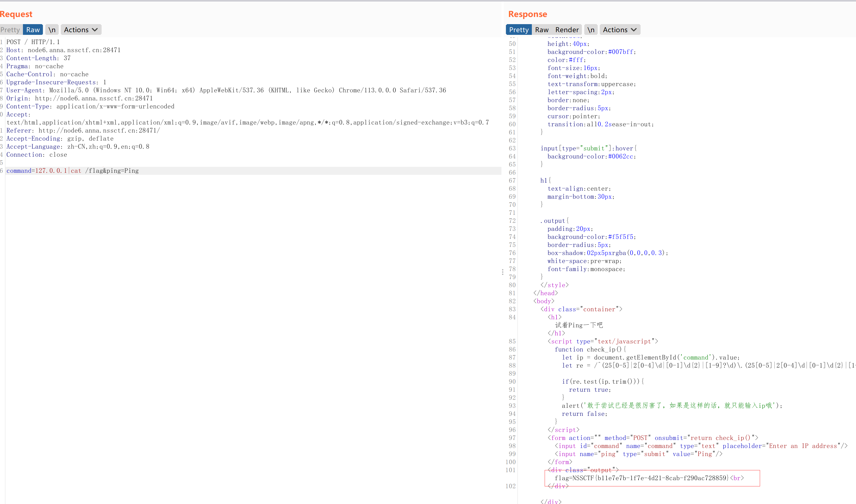856x504 pixels.
Task: Click the Request panel title
Action: 16,14
